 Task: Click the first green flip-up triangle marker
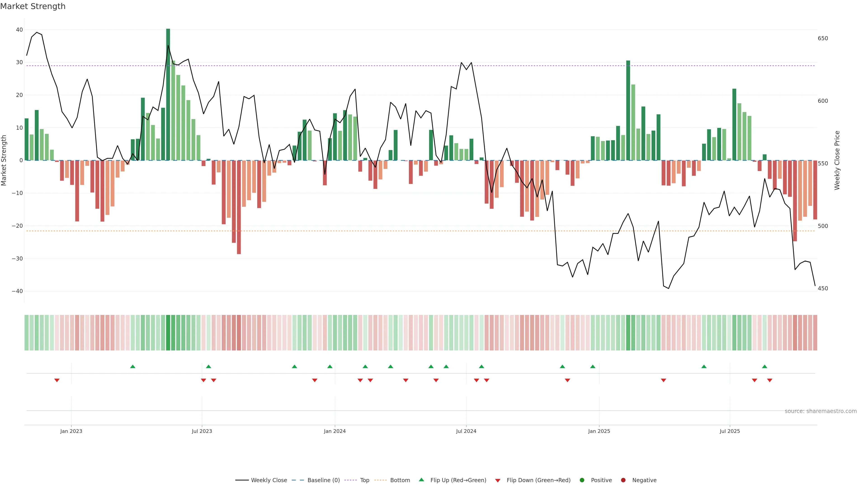click(x=133, y=366)
